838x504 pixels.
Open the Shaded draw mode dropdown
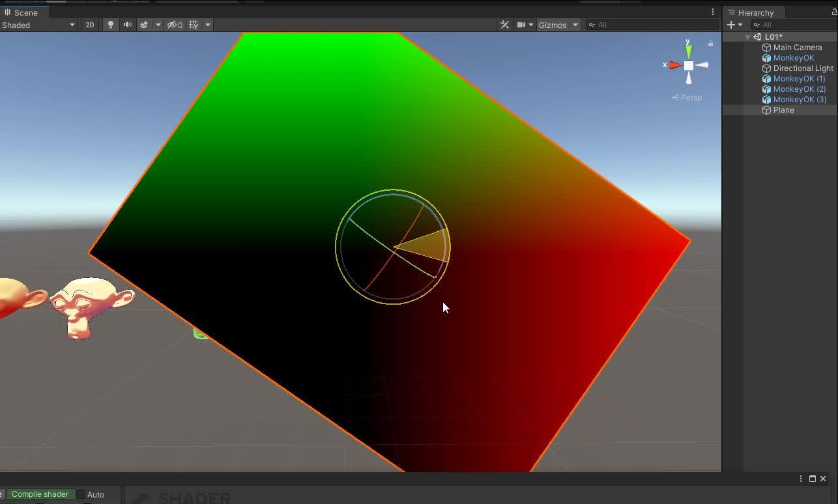tap(39, 25)
